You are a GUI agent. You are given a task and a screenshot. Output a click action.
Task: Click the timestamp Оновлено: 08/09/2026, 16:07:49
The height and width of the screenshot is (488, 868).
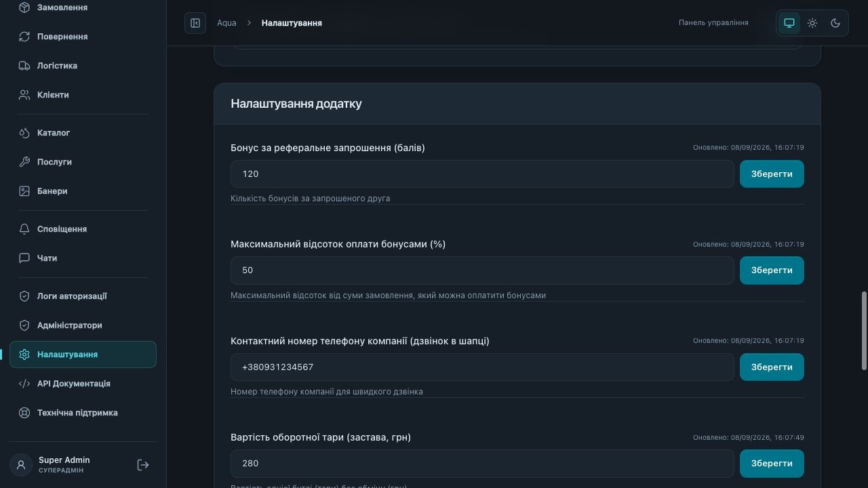pyautogui.click(x=749, y=437)
